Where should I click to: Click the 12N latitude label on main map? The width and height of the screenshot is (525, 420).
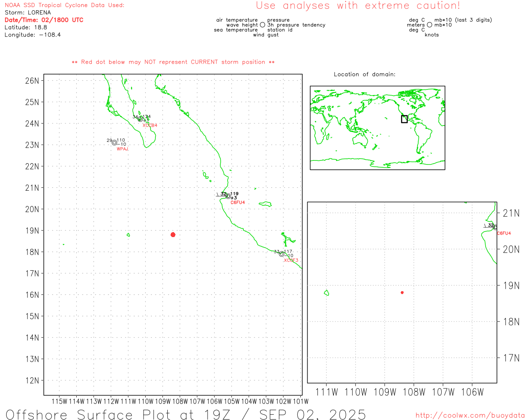pyautogui.click(x=32, y=380)
